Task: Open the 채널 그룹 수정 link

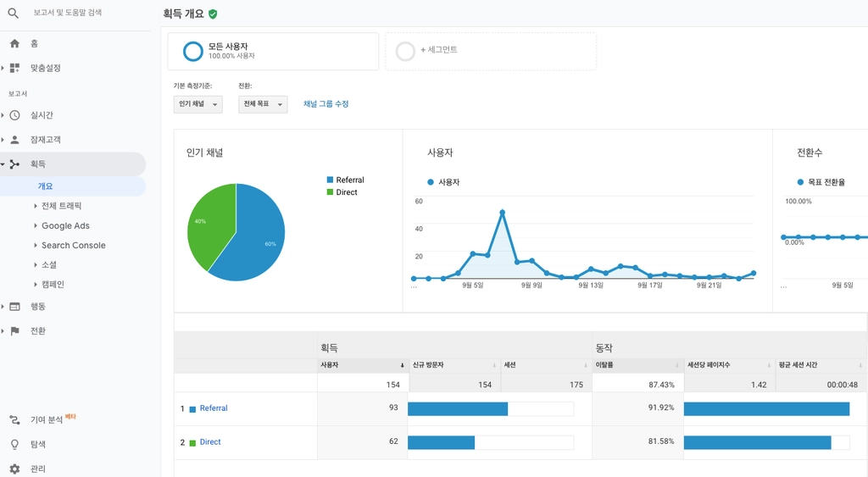Action: (x=326, y=104)
